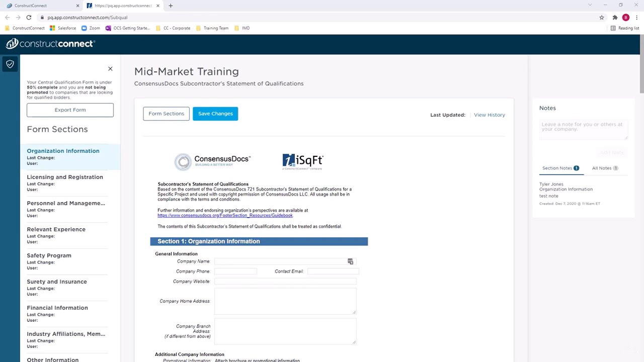Open the Zoom bookmark
644x362 pixels.
click(91, 28)
